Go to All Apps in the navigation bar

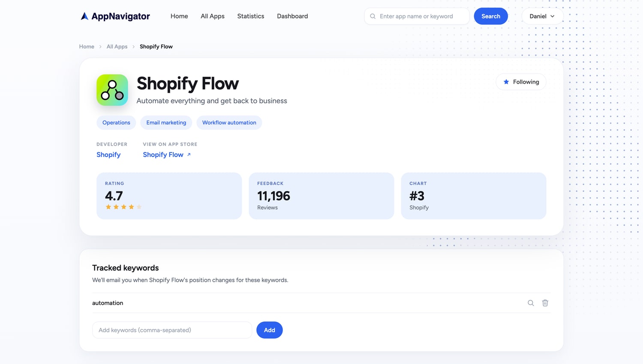[213, 16]
